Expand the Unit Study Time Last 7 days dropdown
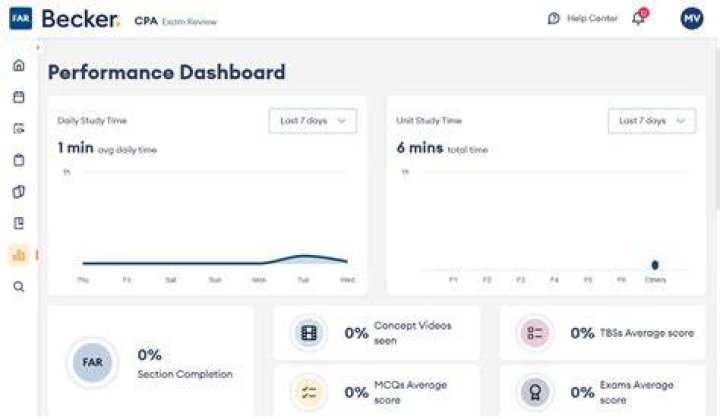 click(x=652, y=121)
